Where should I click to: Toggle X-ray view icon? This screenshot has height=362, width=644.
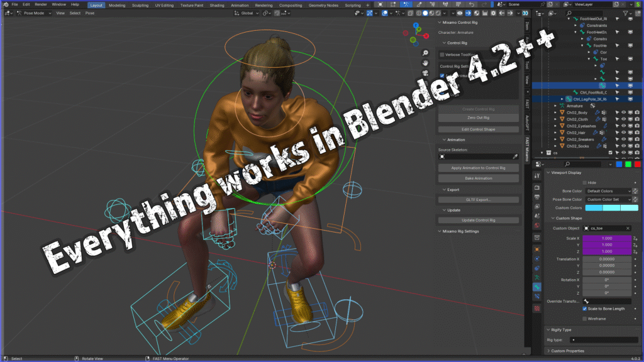[x=410, y=13]
